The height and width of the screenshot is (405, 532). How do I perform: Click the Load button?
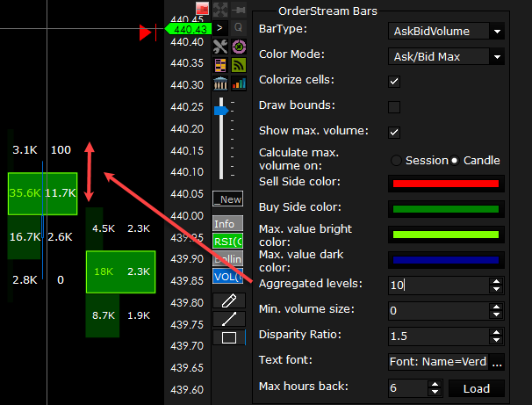coord(477,388)
